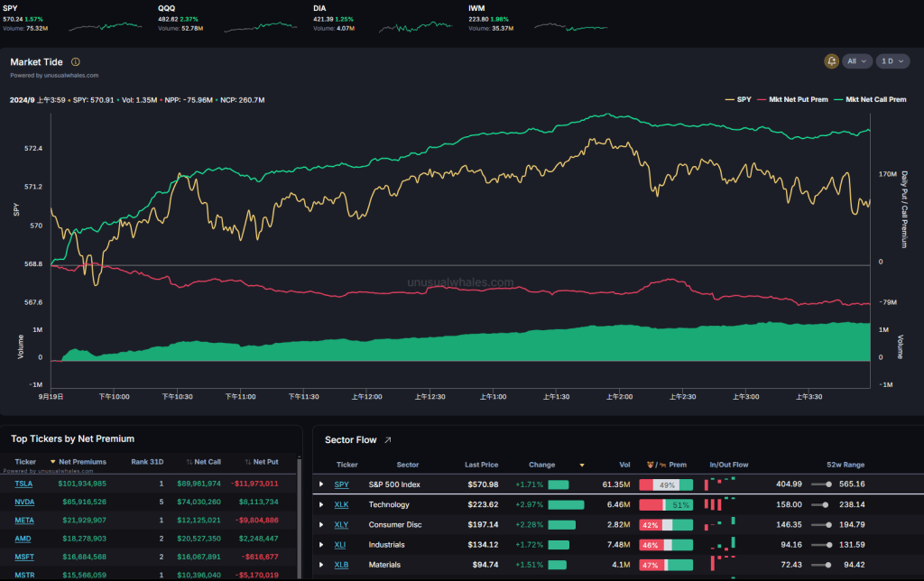This screenshot has width=924, height=581.
Task: Open the All filter dropdown
Action: (857, 61)
